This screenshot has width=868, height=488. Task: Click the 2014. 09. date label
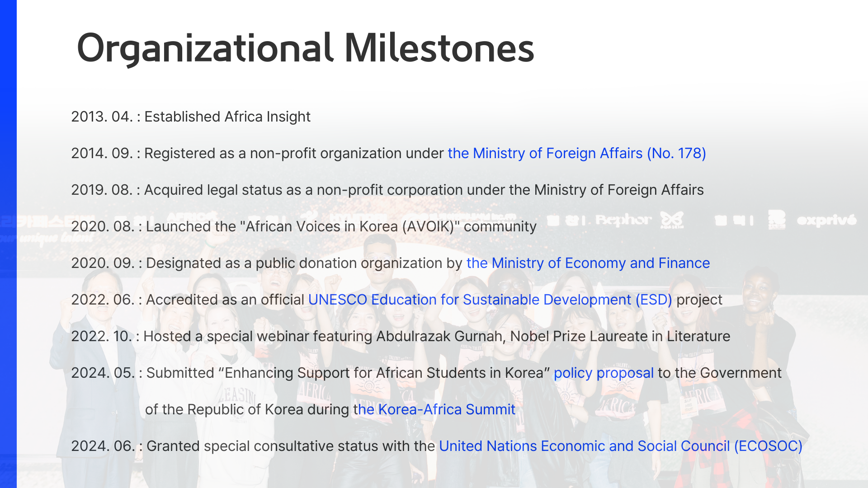(102, 154)
